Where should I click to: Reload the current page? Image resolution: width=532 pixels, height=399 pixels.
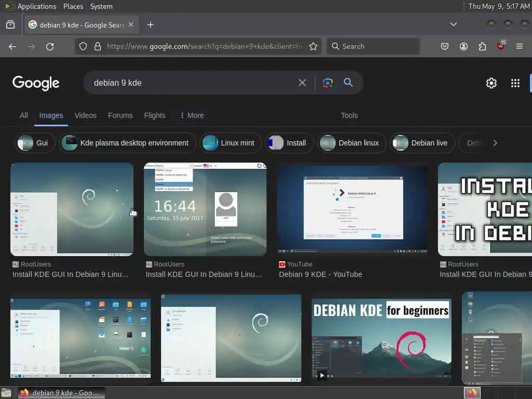[x=50, y=46]
